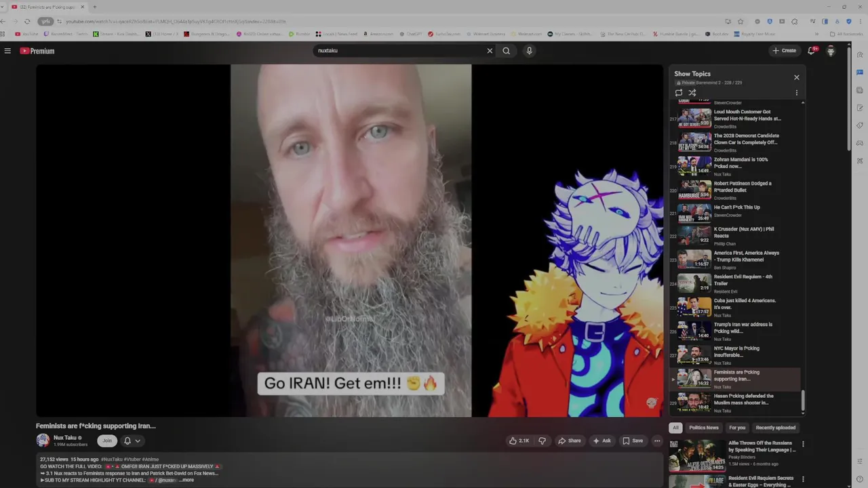Save video to a playlist
The height and width of the screenshot is (488, 868).
pos(633,441)
